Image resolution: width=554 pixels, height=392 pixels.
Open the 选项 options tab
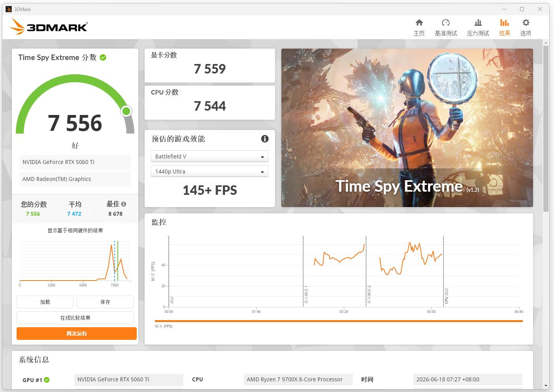526,27
